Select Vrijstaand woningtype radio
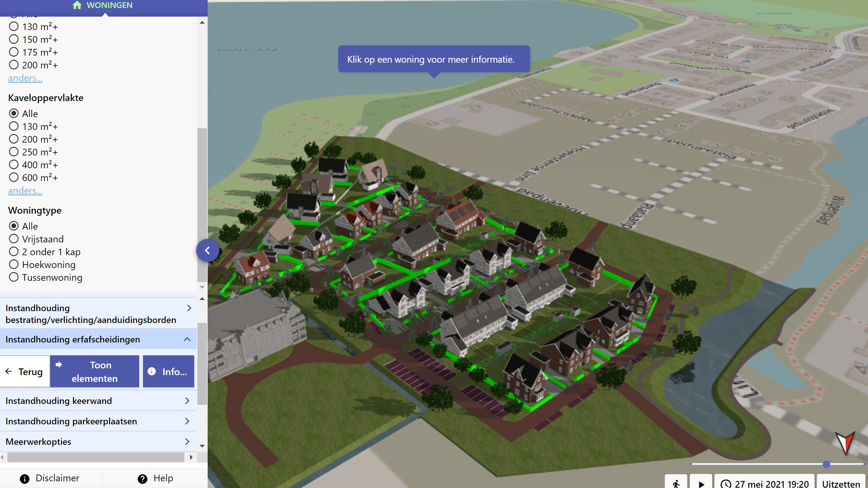 pos(14,239)
